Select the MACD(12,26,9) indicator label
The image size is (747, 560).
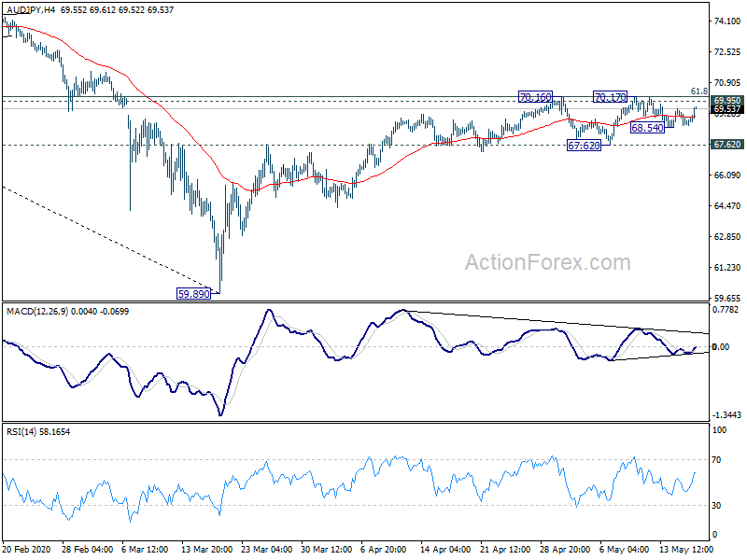point(37,312)
